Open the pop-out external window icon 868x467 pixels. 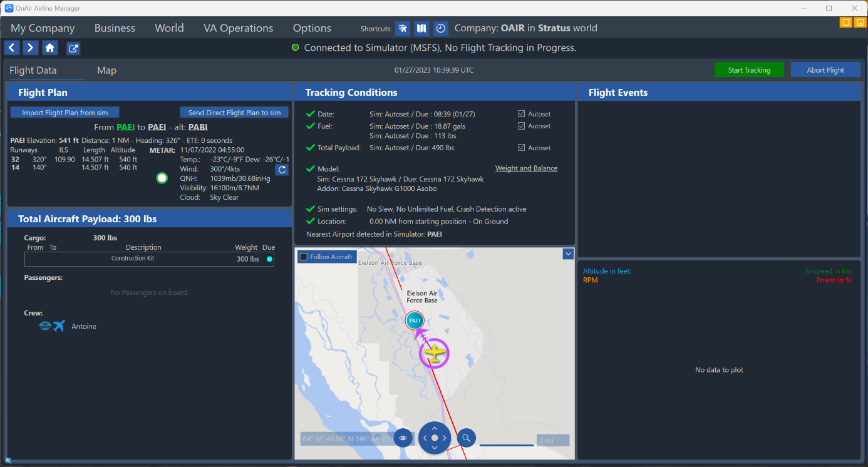click(73, 48)
